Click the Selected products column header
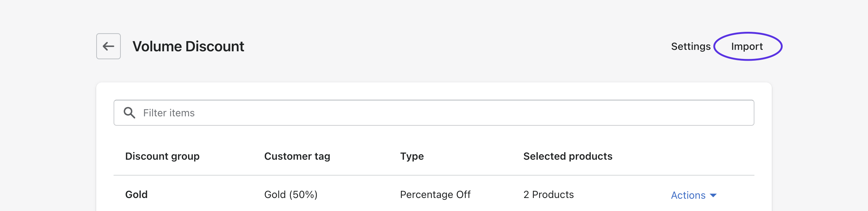This screenshot has height=211, width=868. click(568, 156)
